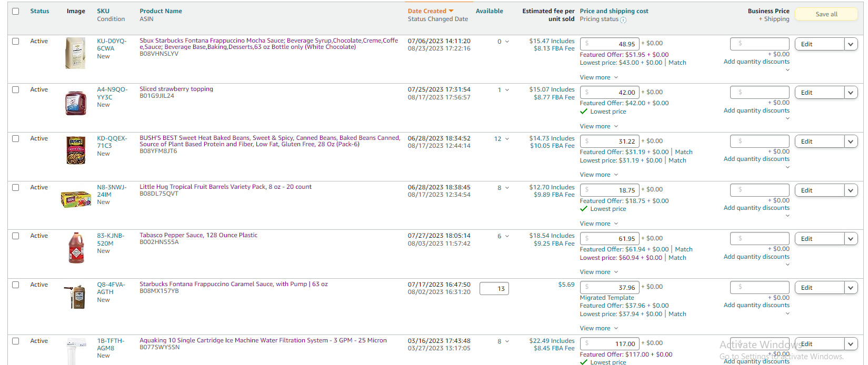Click price field showing 31.22
The width and height of the screenshot is (868, 365).
[x=610, y=141]
